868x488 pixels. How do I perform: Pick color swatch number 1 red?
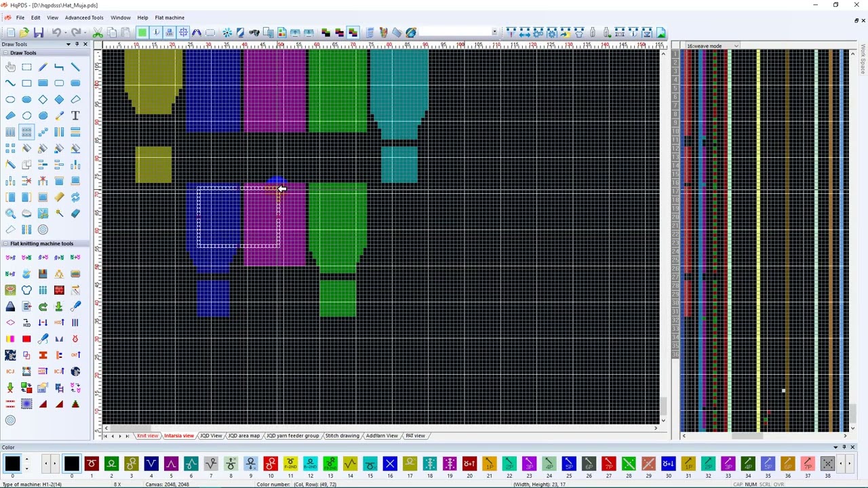coord(92,464)
